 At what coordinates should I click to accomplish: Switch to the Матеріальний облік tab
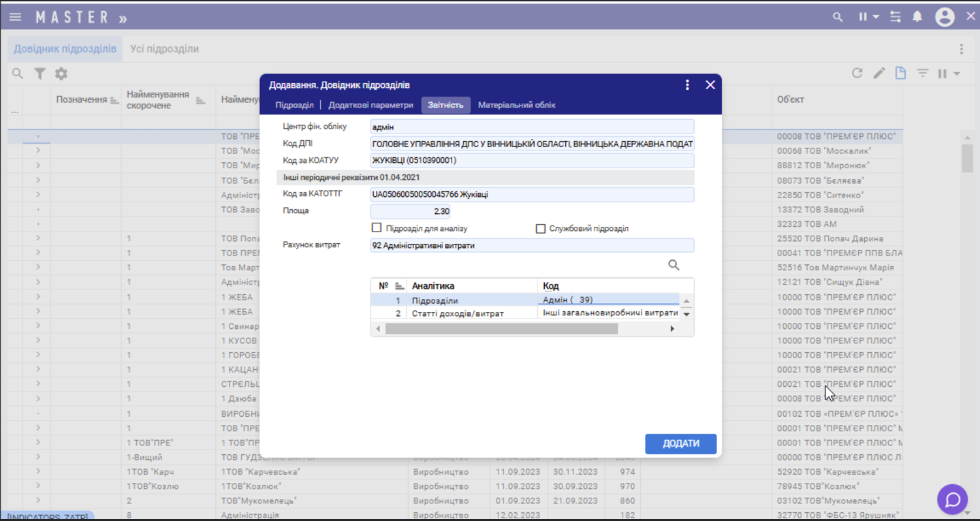(516, 105)
